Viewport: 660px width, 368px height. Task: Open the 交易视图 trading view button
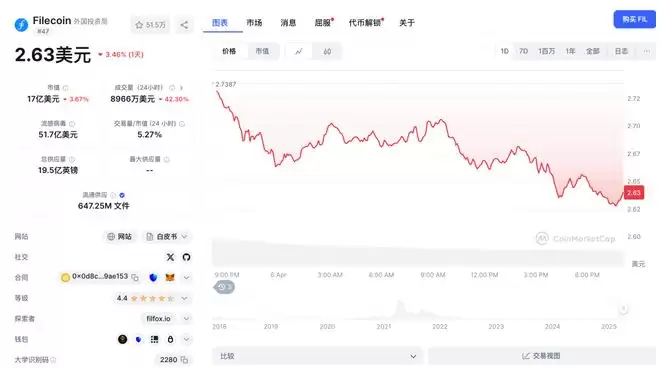pyautogui.click(x=541, y=356)
